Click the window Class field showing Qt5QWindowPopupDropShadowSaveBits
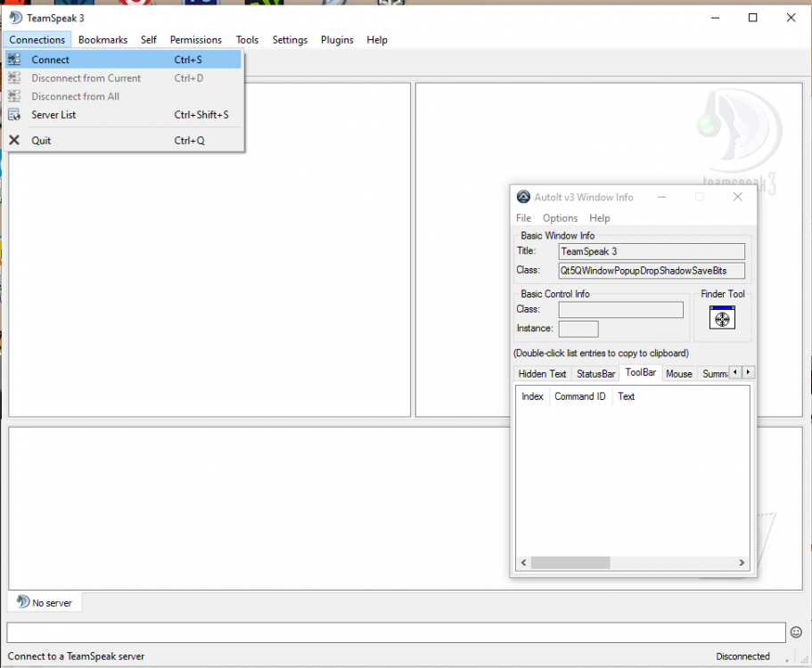Screen dimensions: 812x668 (652, 271)
